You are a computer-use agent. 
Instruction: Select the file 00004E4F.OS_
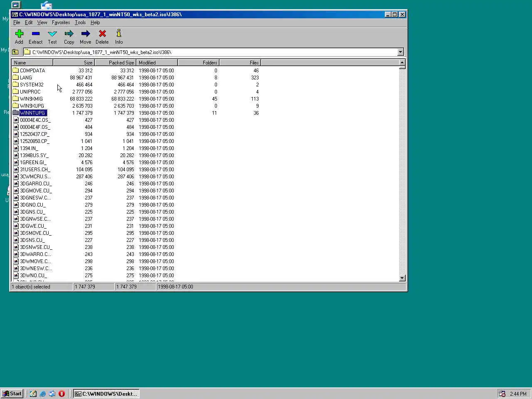(35, 127)
